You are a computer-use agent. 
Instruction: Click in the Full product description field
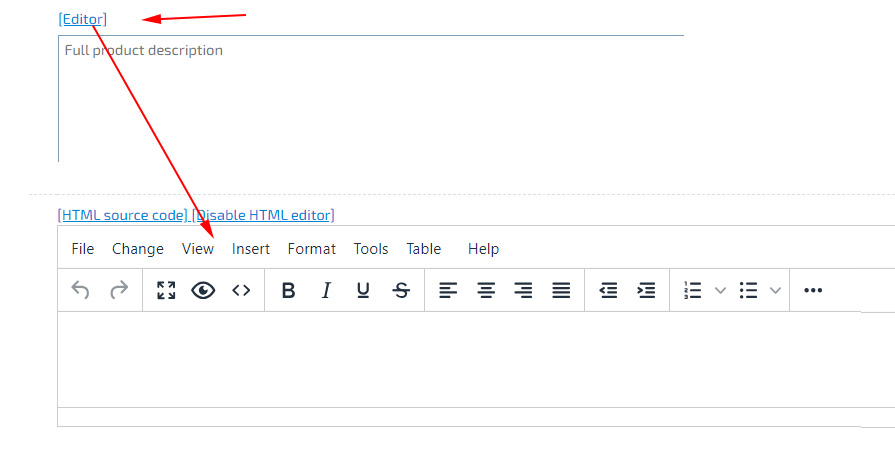[370, 100]
